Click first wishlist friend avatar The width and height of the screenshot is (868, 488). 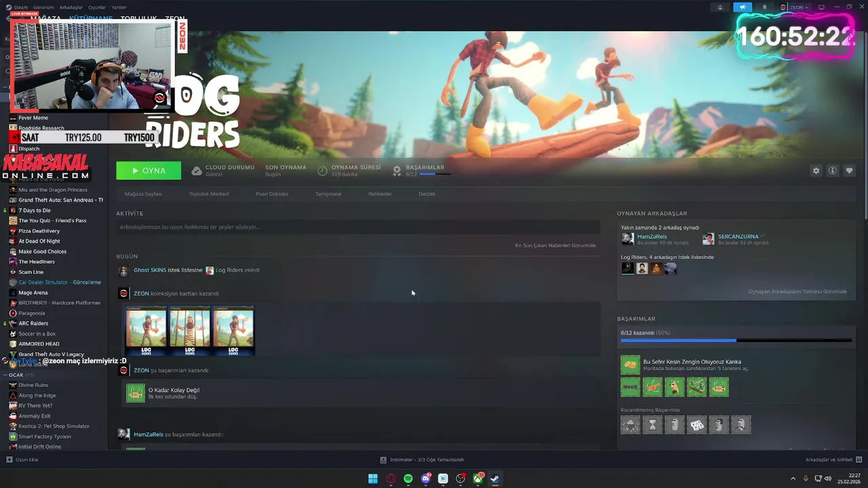(x=627, y=268)
